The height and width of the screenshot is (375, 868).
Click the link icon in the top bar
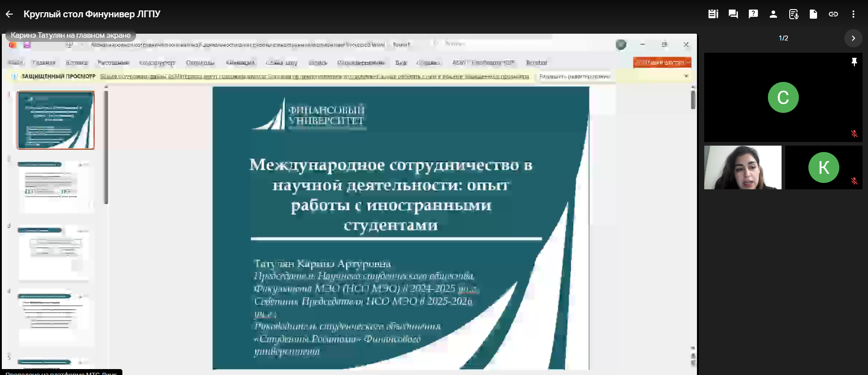[833, 14]
